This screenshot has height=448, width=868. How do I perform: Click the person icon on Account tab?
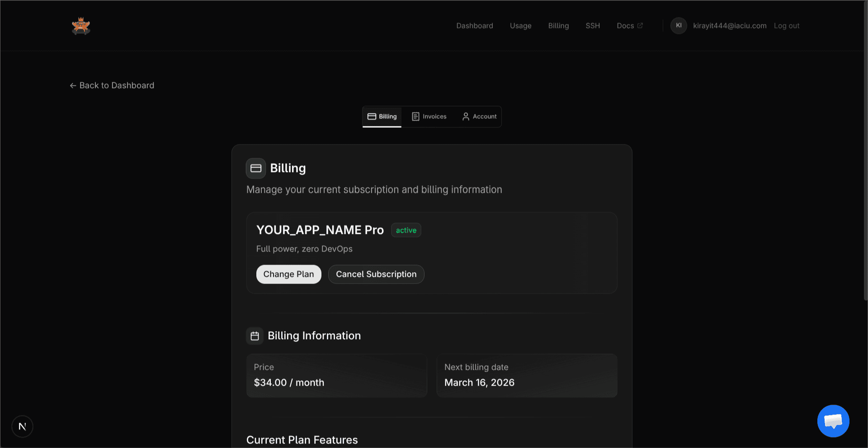pyautogui.click(x=466, y=116)
